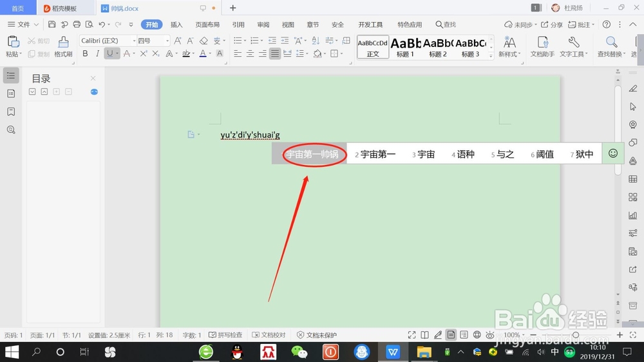Open the Insert ribbon tab
This screenshot has width=644, height=362.
click(x=176, y=24)
